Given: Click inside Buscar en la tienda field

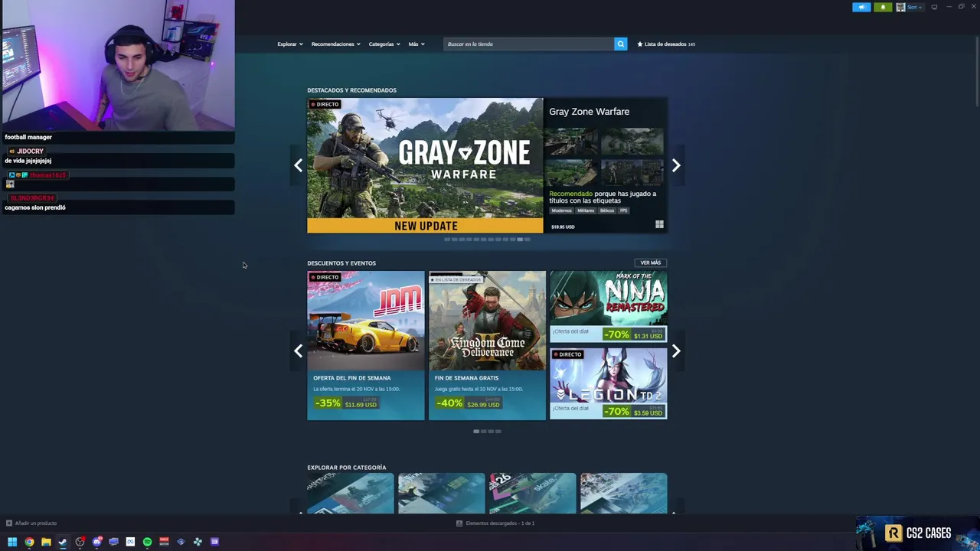Looking at the screenshot, I should pos(528,44).
